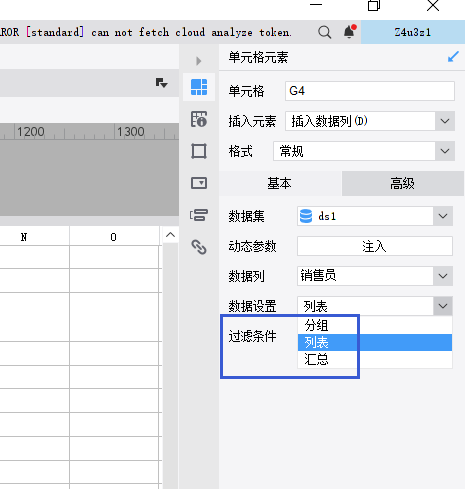
Task: Expand the 插入元素 dropdown
Action: pyautogui.click(x=445, y=121)
